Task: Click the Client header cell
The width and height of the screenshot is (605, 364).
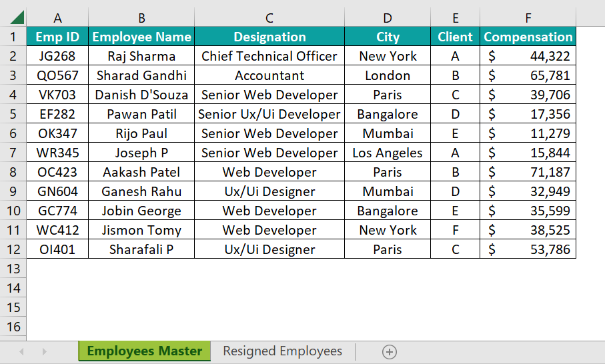Action: click(x=456, y=37)
